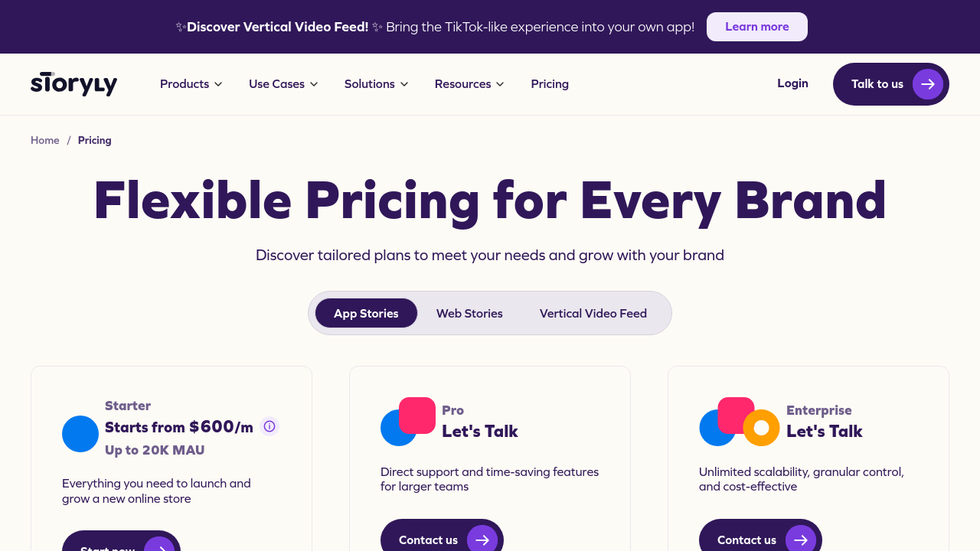The height and width of the screenshot is (551, 980).
Task: Open the Resources navigation menu
Action: [x=469, y=84]
